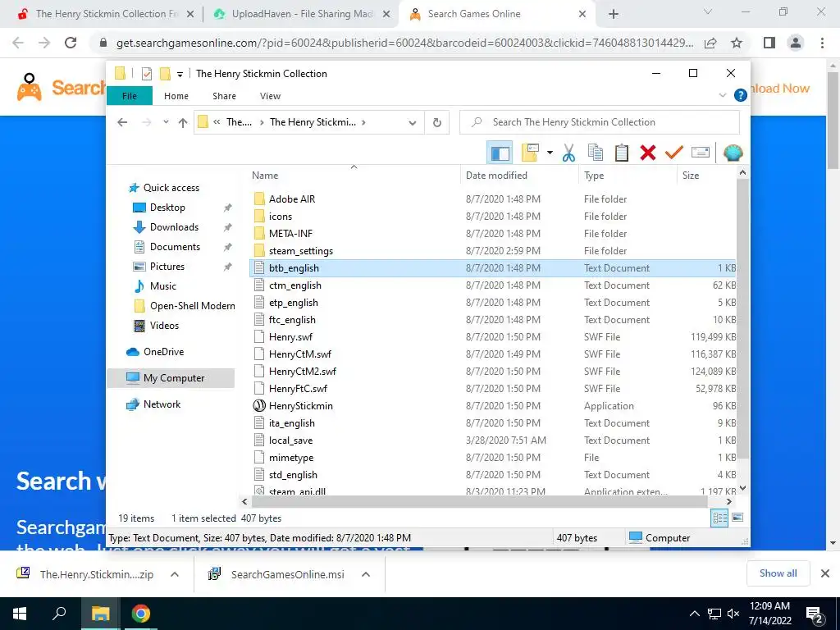Sort by the Name column header

coord(354,176)
